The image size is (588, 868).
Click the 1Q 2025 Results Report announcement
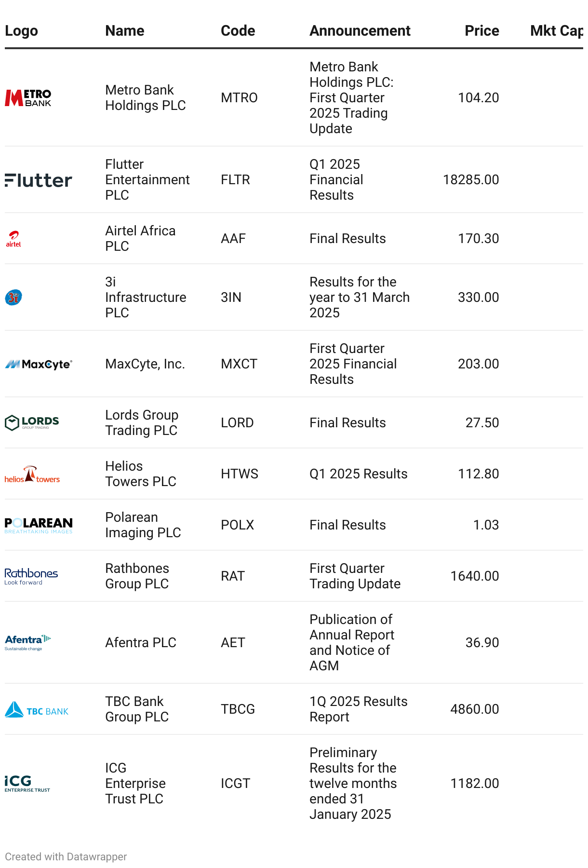pyautogui.click(x=358, y=709)
